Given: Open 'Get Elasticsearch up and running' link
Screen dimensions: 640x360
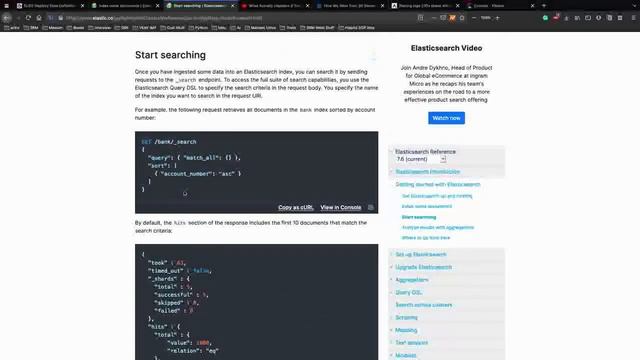Looking at the screenshot, I should tap(437, 196).
